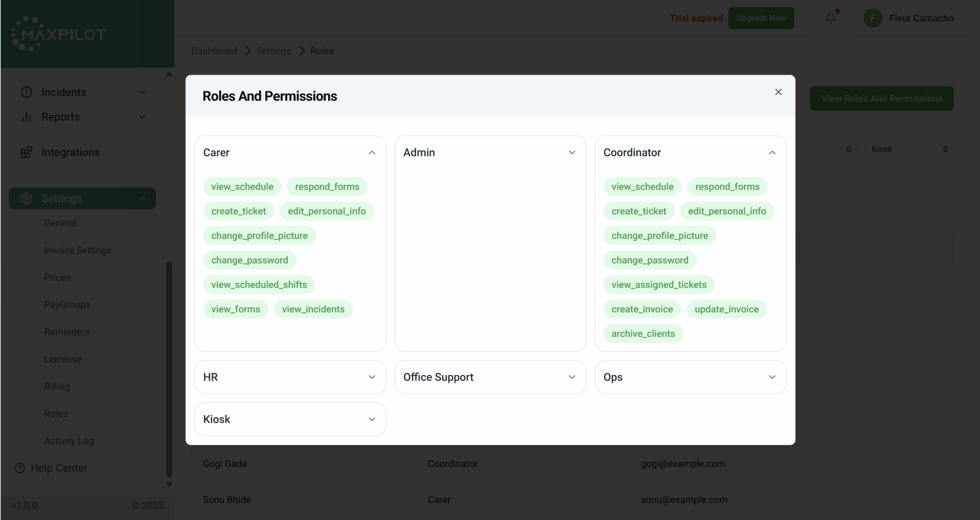Image resolution: width=980 pixels, height=520 pixels.
Task: Close the Roles And Permissions dialog
Action: coord(778,92)
